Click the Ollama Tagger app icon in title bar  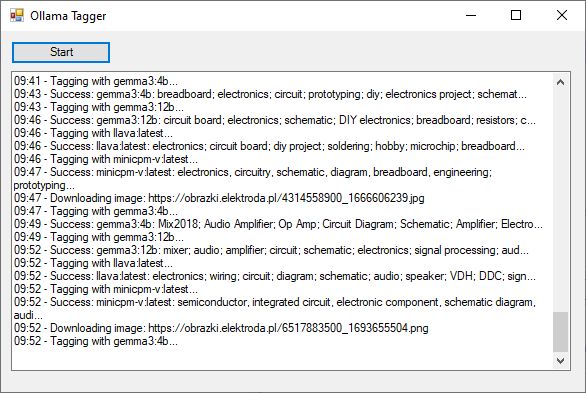[17, 15]
